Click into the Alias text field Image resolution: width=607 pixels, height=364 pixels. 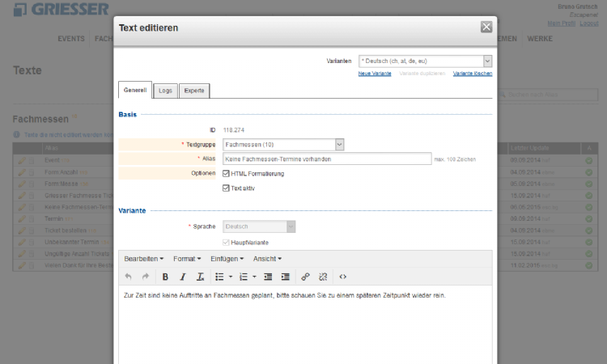point(326,159)
